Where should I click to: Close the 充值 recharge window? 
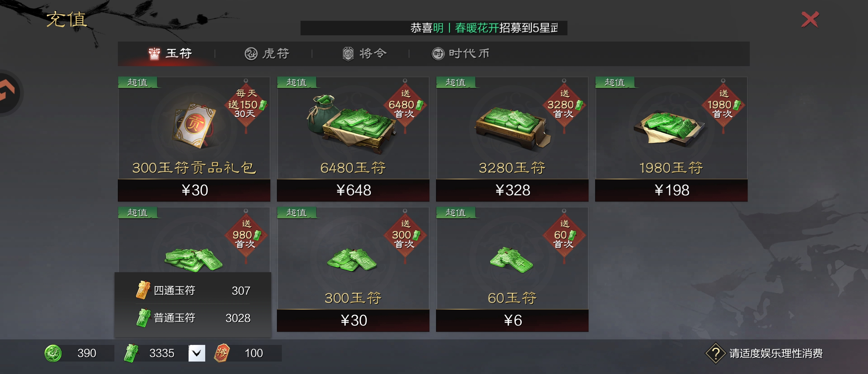click(810, 20)
